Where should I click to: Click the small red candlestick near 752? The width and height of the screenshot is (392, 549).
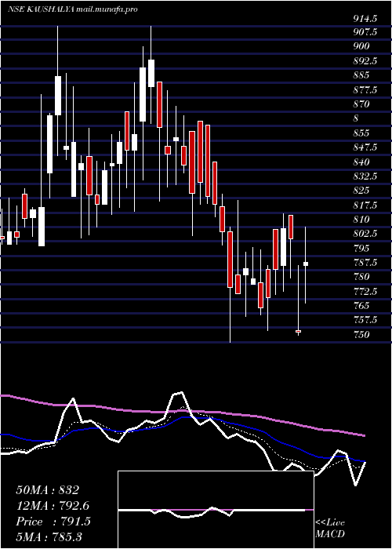click(x=298, y=331)
